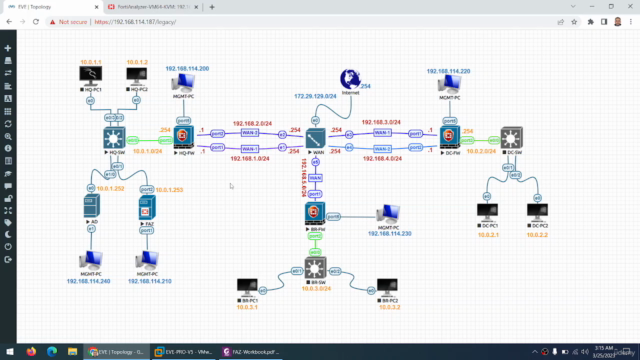Click the Add an object plus icon
This screenshot has width=640, height=360.
click(x=8, y=48)
